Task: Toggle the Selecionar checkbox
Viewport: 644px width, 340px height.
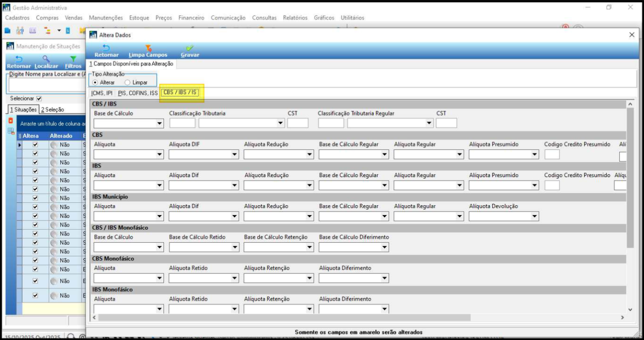Action: (39, 98)
